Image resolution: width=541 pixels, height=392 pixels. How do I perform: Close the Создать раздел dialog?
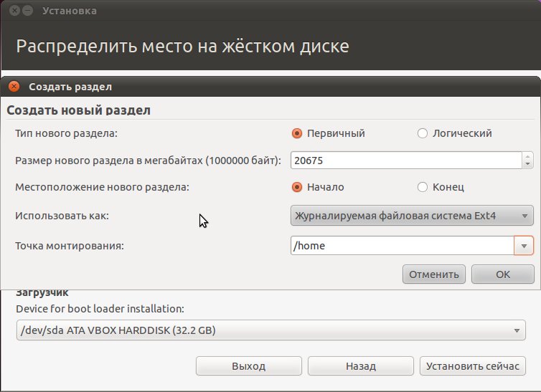[14, 87]
